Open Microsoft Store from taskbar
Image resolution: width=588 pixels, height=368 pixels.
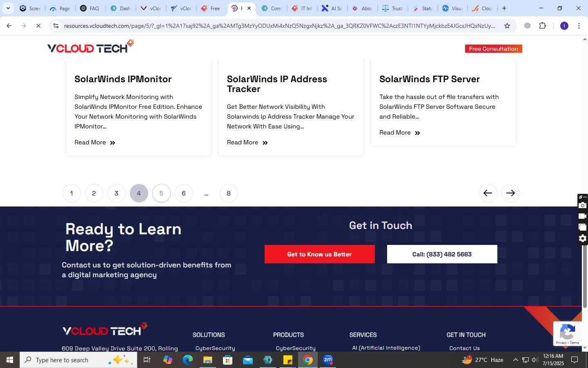click(x=227, y=360)
